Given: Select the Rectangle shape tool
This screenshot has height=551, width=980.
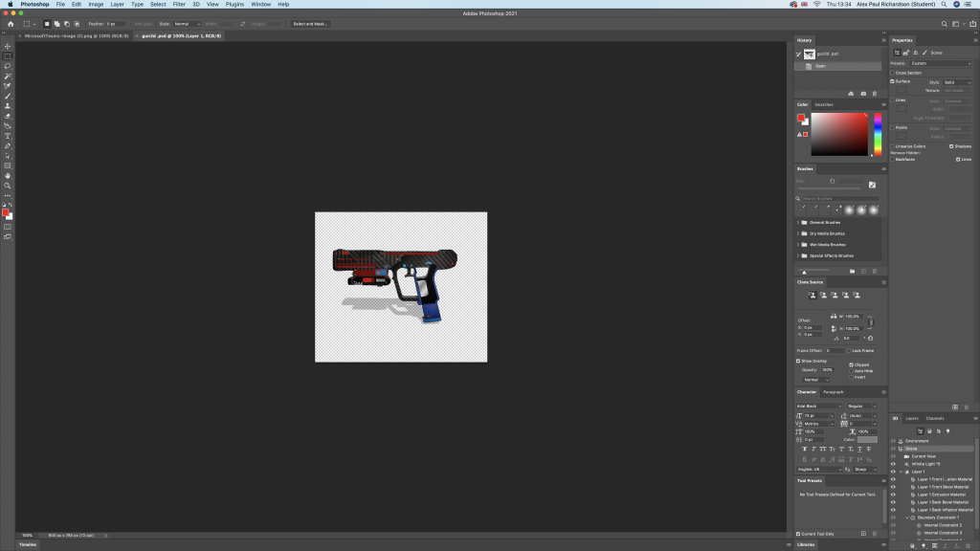Looking at the screenshot, I should [x=8, y=166].
